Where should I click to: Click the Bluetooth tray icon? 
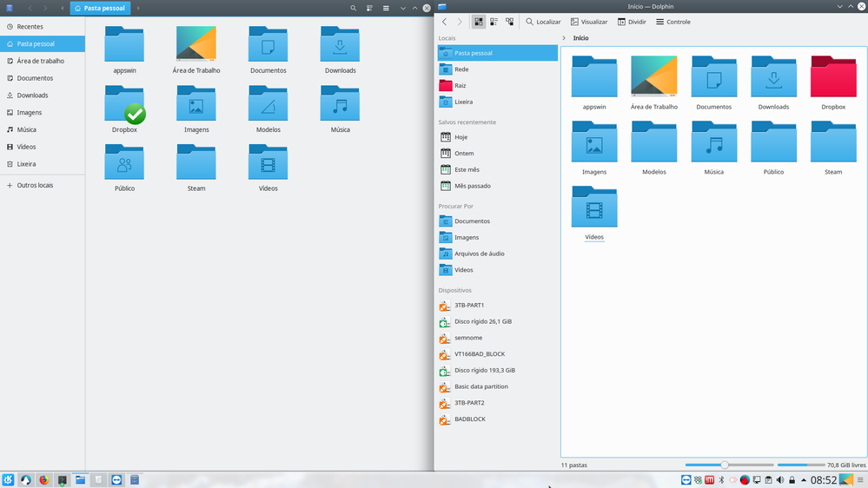coord(721,480)
